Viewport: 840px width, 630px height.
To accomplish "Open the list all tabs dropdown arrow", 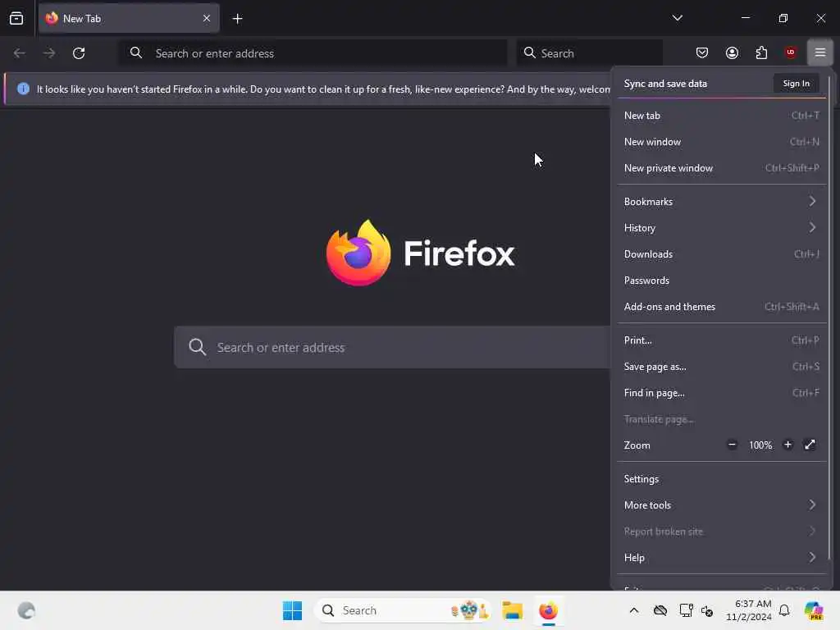I will click(677, 18).
